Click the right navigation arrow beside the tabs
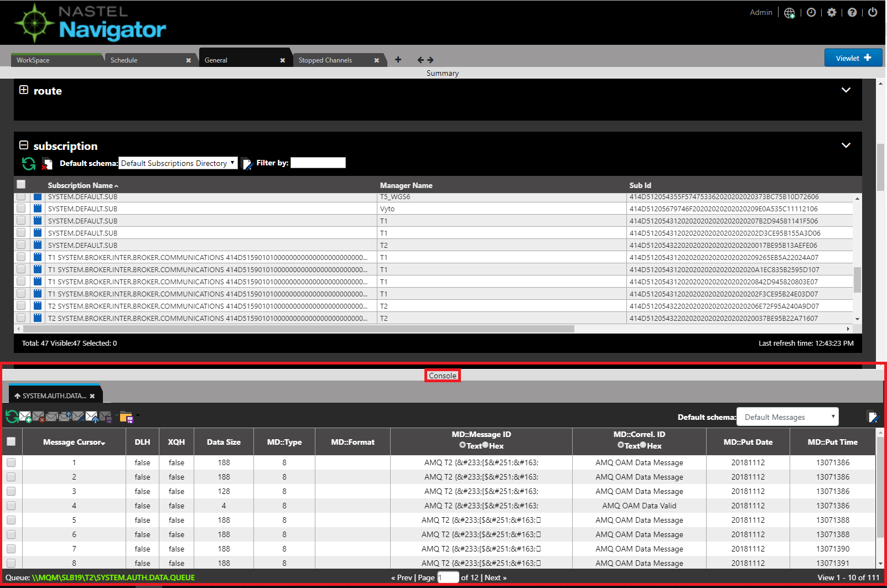 430,60
